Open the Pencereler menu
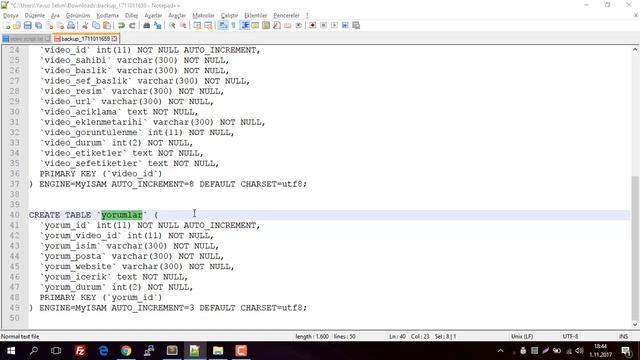Image resolution: width=640 pixels, height=360 pixels. point(287,16)
